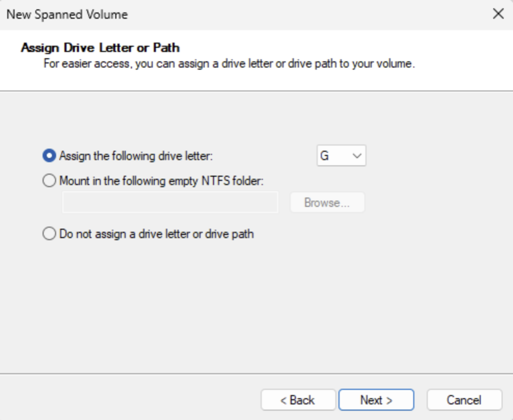Image resolution: width=513 pixels, height=420 pixels.
Task: Click the Browse... button
Action: [327, 203]
